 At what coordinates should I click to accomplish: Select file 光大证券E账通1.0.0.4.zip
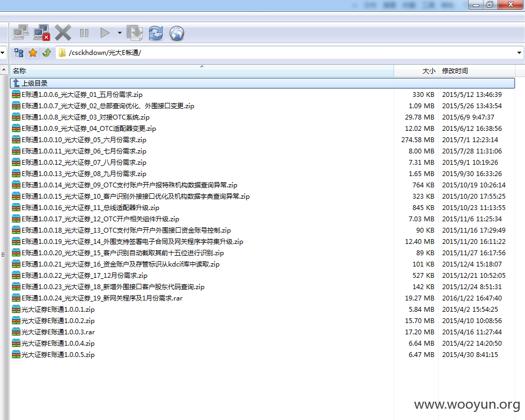tap(53, 344)
